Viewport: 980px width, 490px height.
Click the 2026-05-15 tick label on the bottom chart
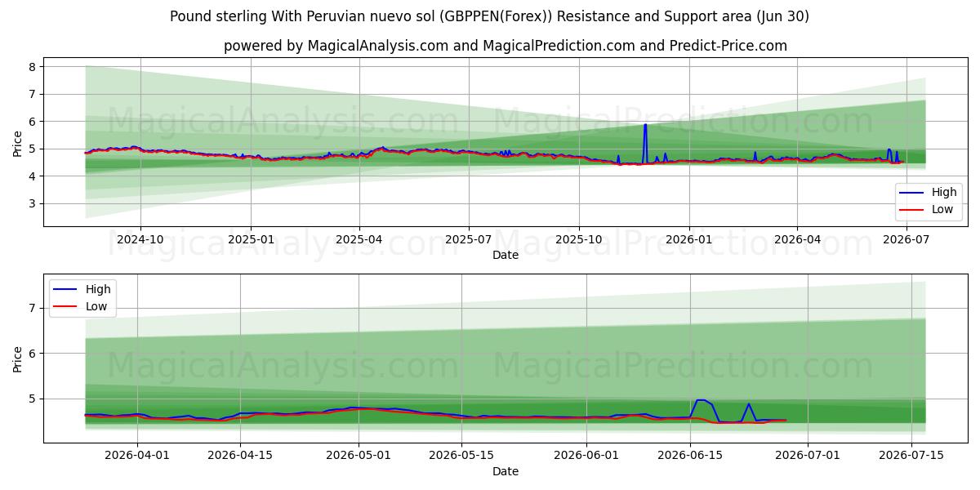click(463, 456)
